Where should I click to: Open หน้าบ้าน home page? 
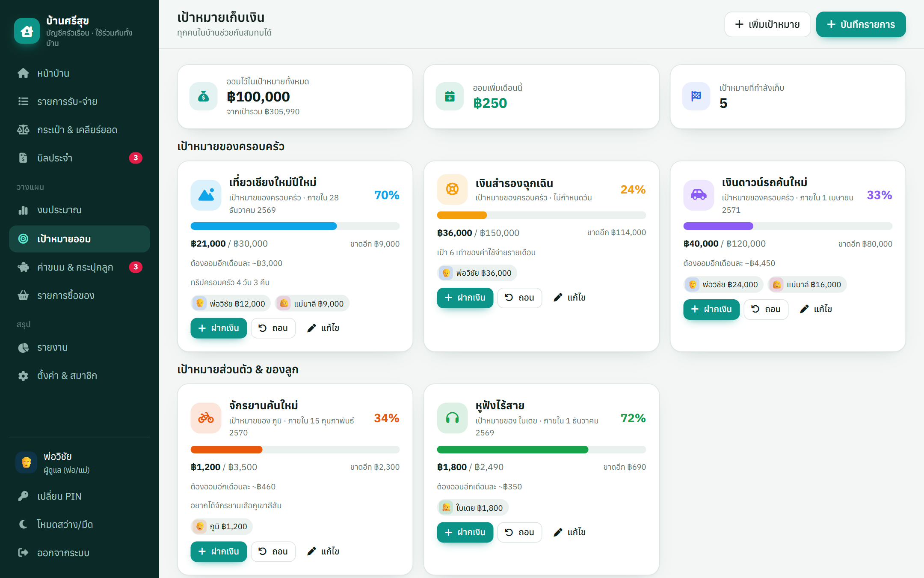point(80,73)
